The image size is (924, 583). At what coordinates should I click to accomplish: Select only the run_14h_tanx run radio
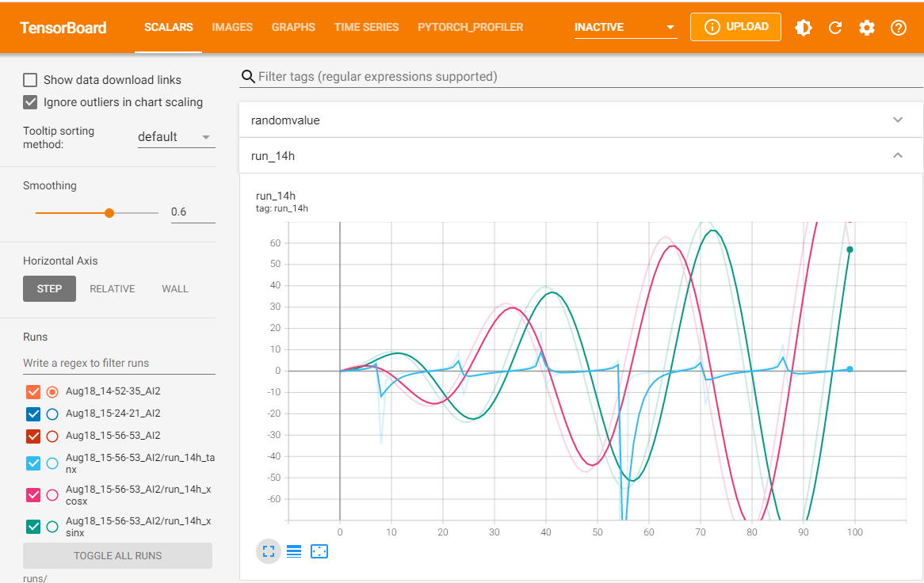tap(52, 463)
